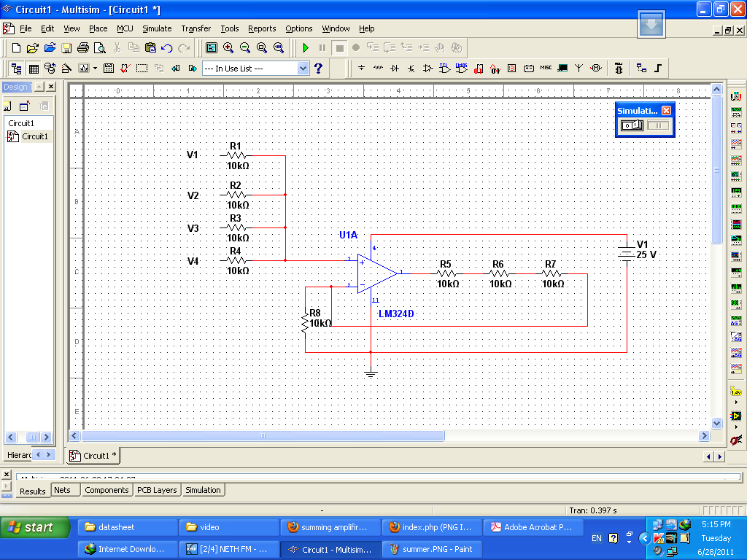Open the datasheet folder from the taskbar
Viewport: 747px width, 560px height.
coord(128,527)
